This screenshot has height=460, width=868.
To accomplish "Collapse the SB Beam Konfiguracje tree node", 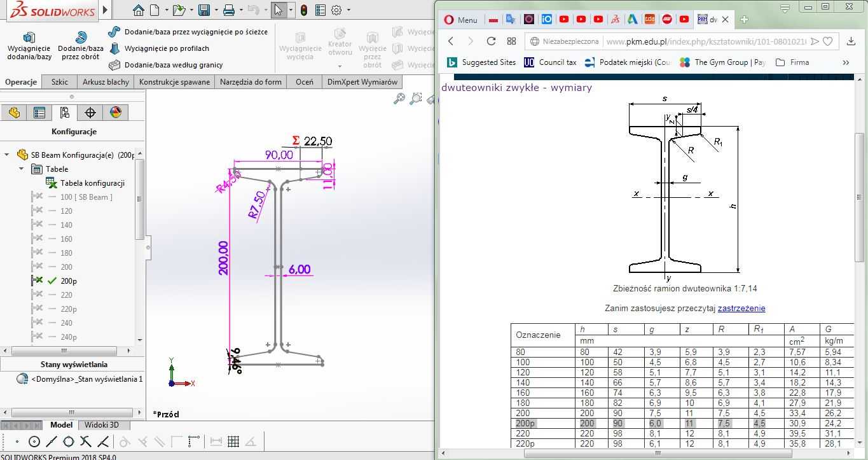I will [x=8, y=155].
